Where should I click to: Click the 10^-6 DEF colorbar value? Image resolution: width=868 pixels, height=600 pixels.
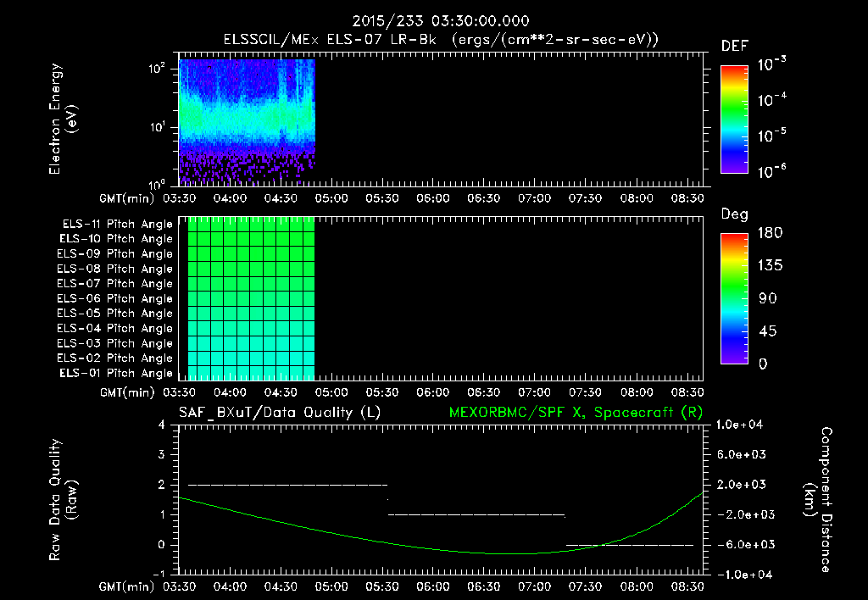pos(771,171)
